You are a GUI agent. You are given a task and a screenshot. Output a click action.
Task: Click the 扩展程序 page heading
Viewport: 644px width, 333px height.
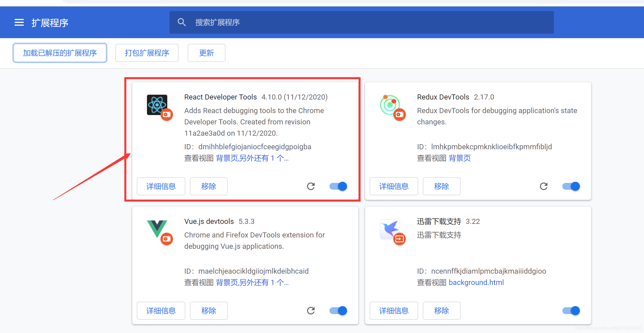tap(50, 23)
